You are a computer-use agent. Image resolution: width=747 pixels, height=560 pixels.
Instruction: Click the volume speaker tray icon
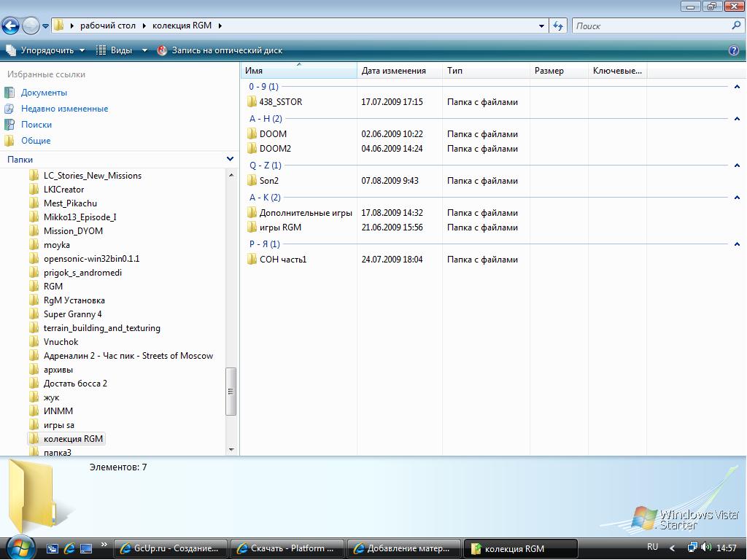(706, 548)
